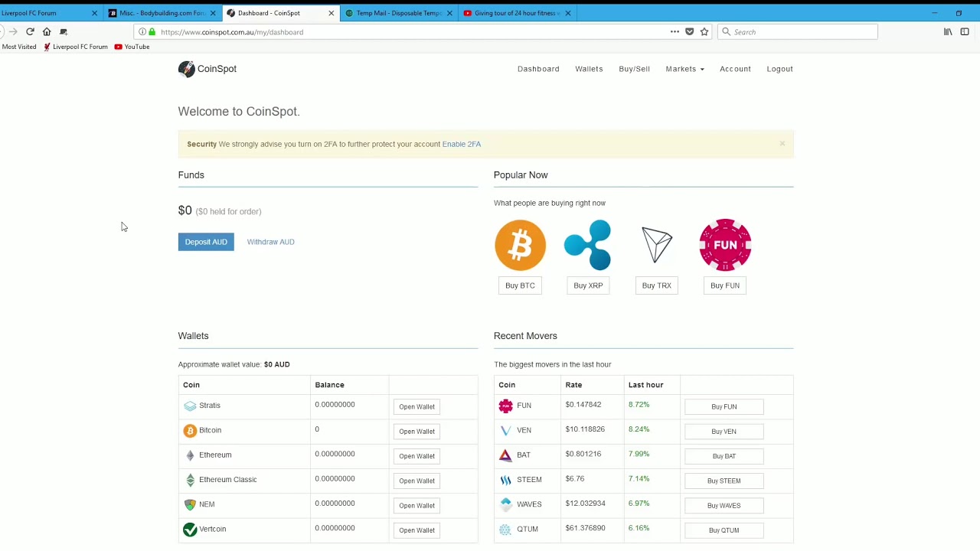Switch to the YouTube 24 hour fitness tab

(x=517, y=13)
